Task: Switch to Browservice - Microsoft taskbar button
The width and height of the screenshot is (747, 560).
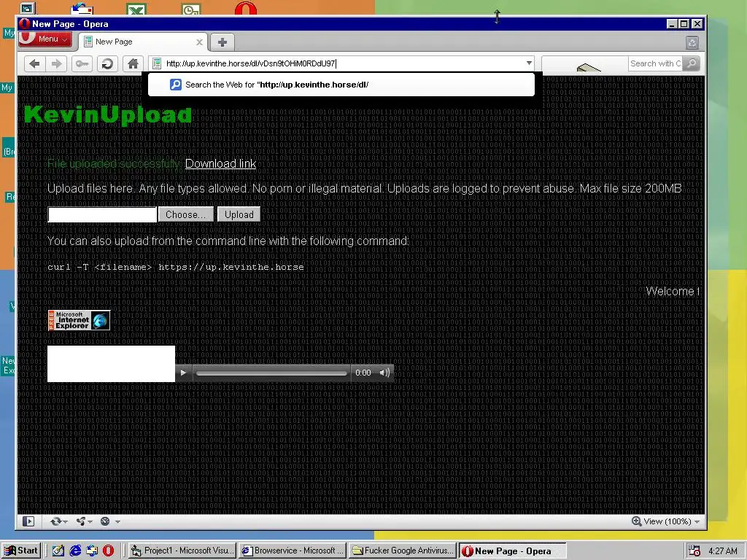Action: click(293, 551)
